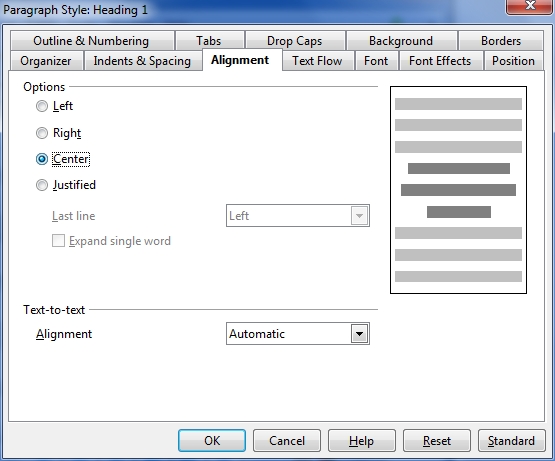Select the Center radio button
This screenshot has height=461, width=555.
pos(42,159)
